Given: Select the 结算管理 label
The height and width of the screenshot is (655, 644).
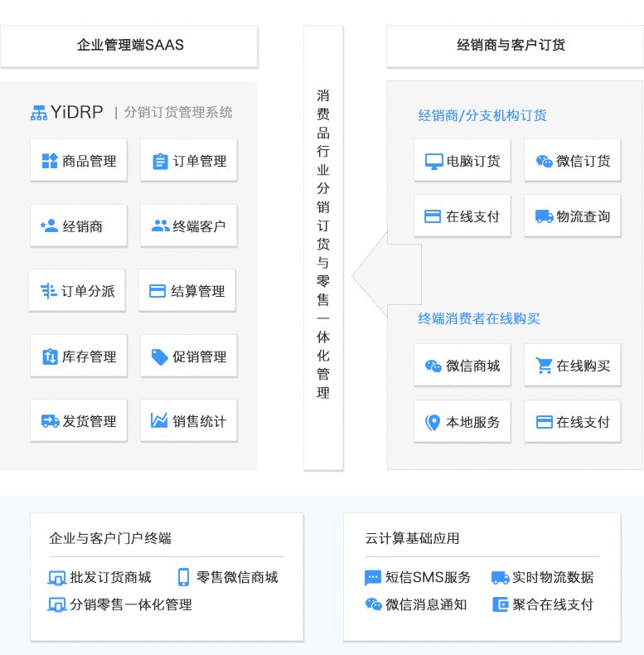Looking at the screenshot, I should coord(198,291).
